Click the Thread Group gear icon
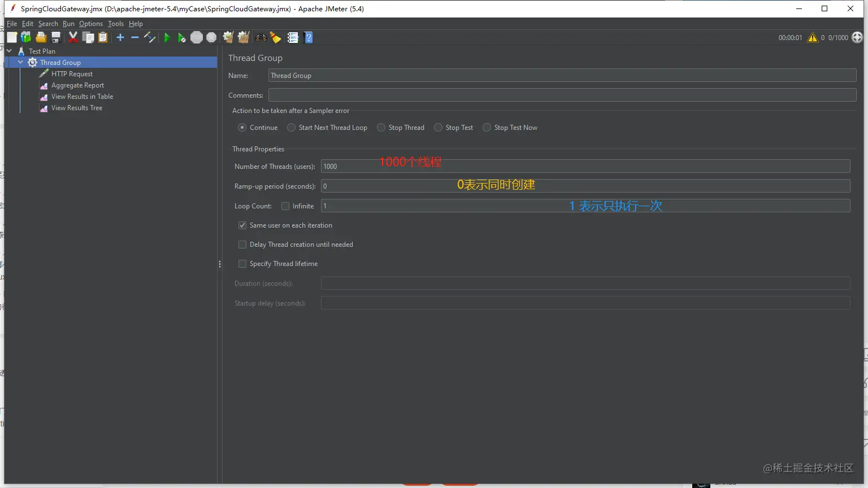The image size is (868, 488). coord(33,62)
